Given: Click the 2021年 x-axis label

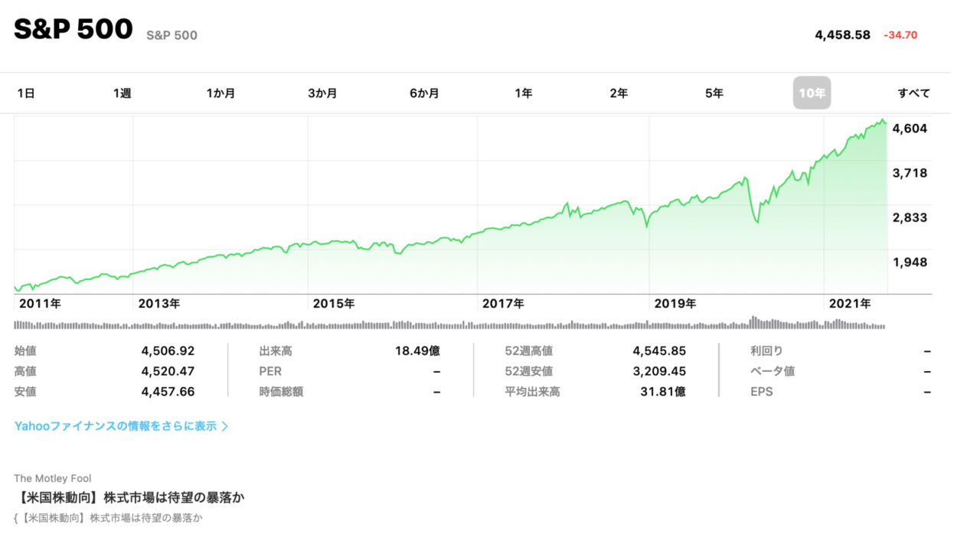Looking at the screenshot, I should [851, 303].
